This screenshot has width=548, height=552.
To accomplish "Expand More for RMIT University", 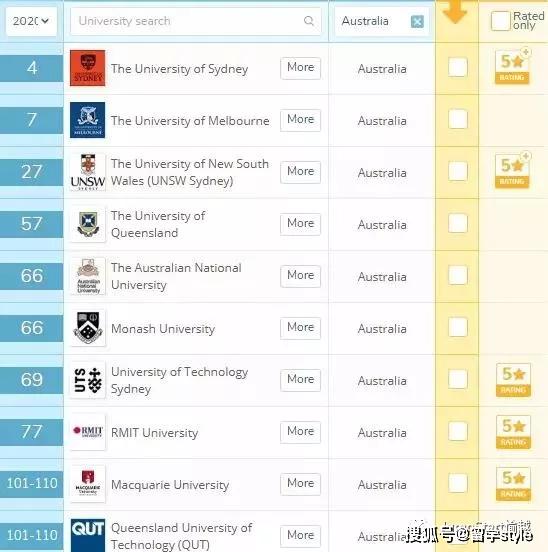I will pyautogui.click(x=300, y=432).
